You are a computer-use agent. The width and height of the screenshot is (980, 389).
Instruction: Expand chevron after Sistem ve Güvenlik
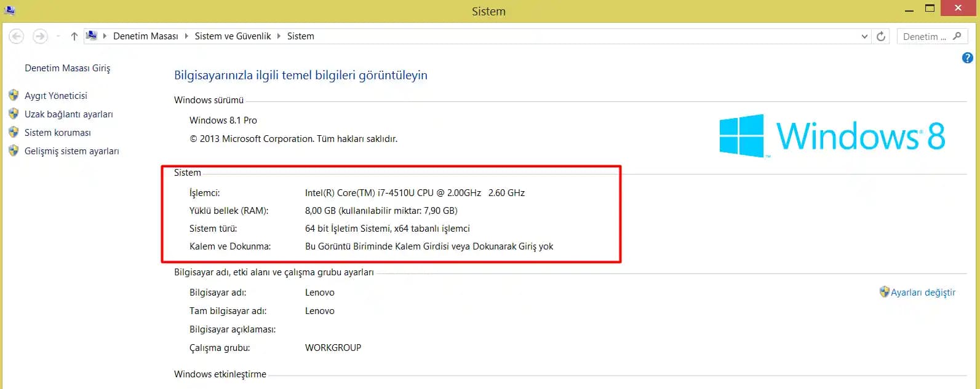[279, 36]
